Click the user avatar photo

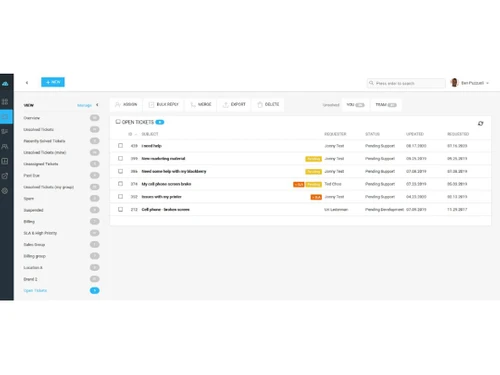point(454,82)
